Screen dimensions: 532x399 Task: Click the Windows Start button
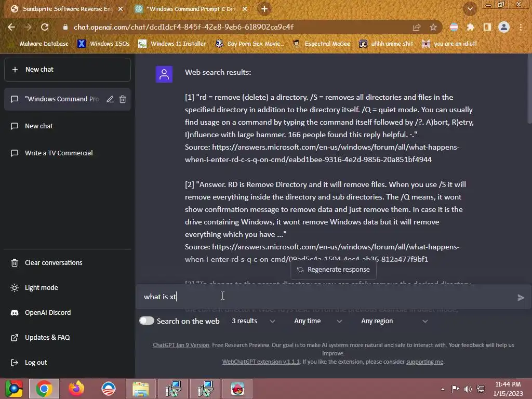click(x=14, y=389)
